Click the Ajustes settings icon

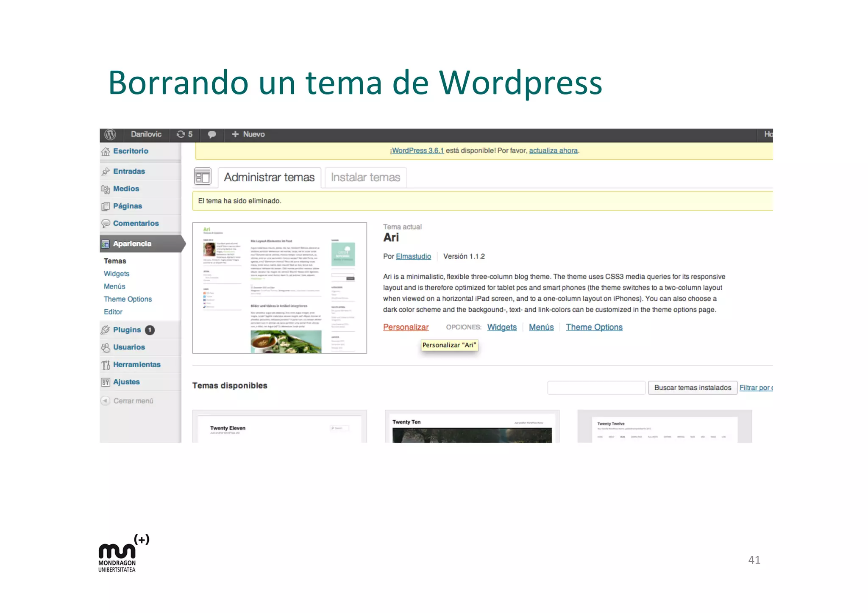(x=106, y=382)
